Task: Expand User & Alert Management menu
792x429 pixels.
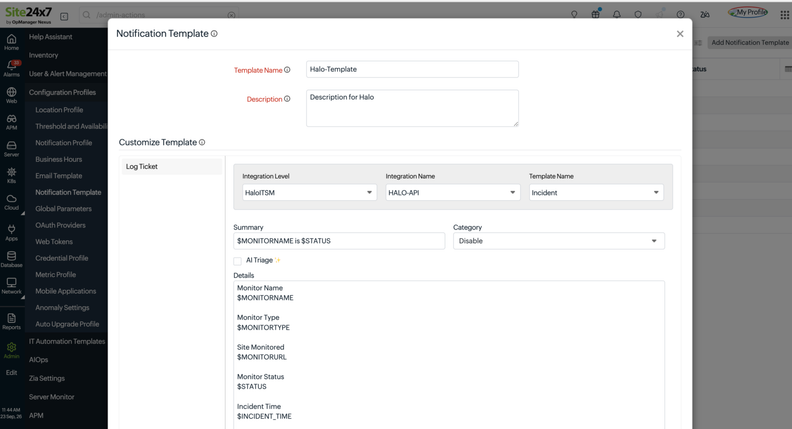Action: pyautogui.click(x=68, y=74)
